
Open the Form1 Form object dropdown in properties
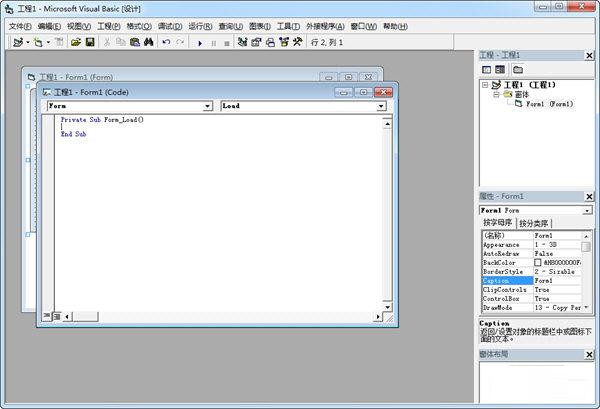tap(587, 210)
